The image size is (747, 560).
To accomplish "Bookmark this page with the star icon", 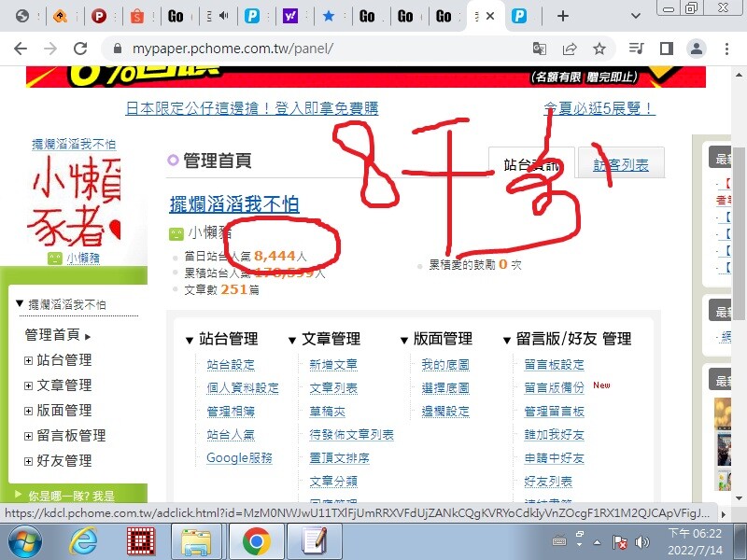I will (599, 49).
